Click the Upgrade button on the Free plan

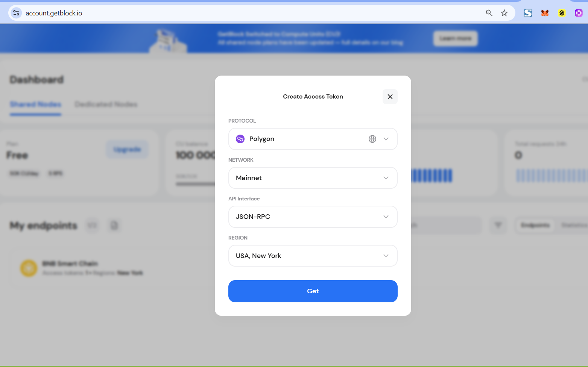tap(127, 149)
